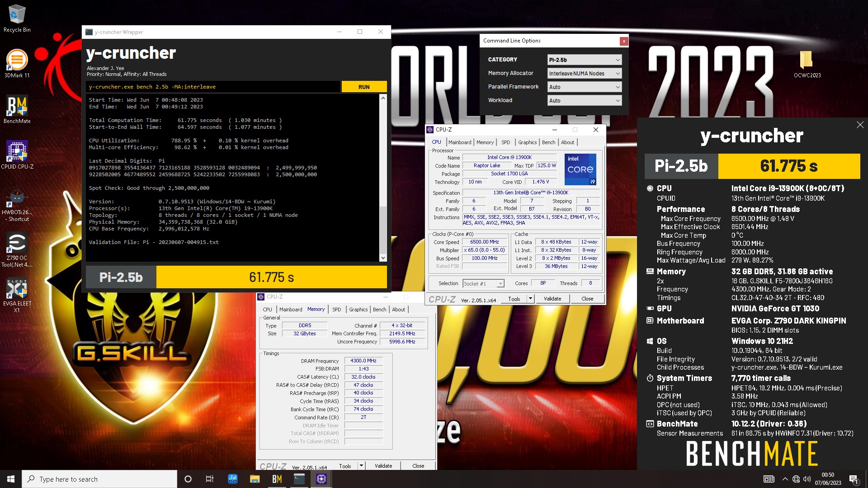Switch to CPU-Z taskbar icon
Viewport: 868px width, 488px height.
click(321, 479)
